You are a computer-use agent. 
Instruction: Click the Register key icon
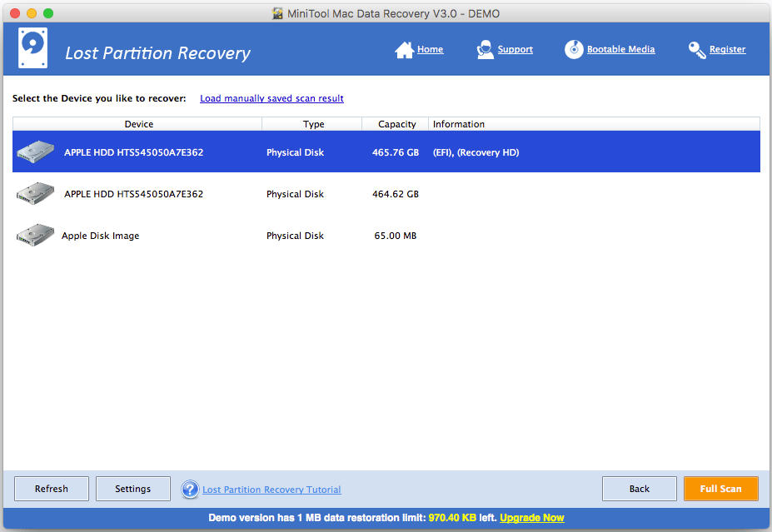(697, 50)
